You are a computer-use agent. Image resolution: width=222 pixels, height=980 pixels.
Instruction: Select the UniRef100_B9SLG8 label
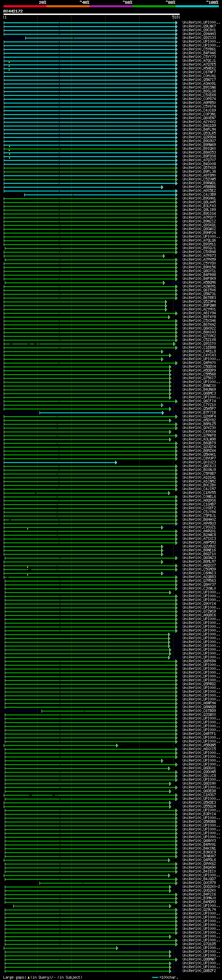coord(199,91)
